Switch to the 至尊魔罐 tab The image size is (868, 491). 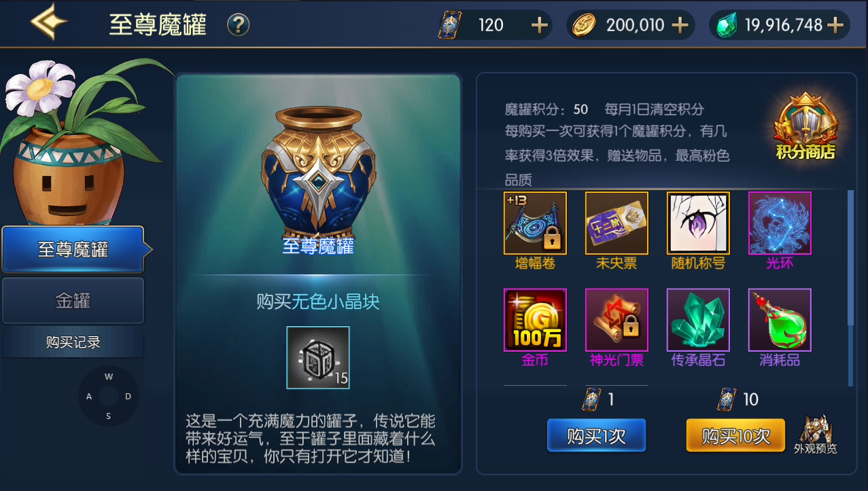[x=73, y=249]
